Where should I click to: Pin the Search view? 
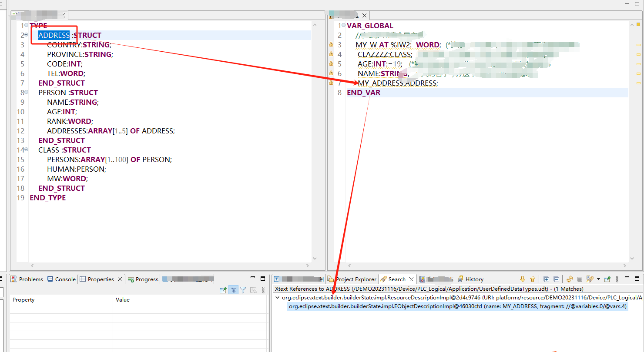tap(607, 279)
